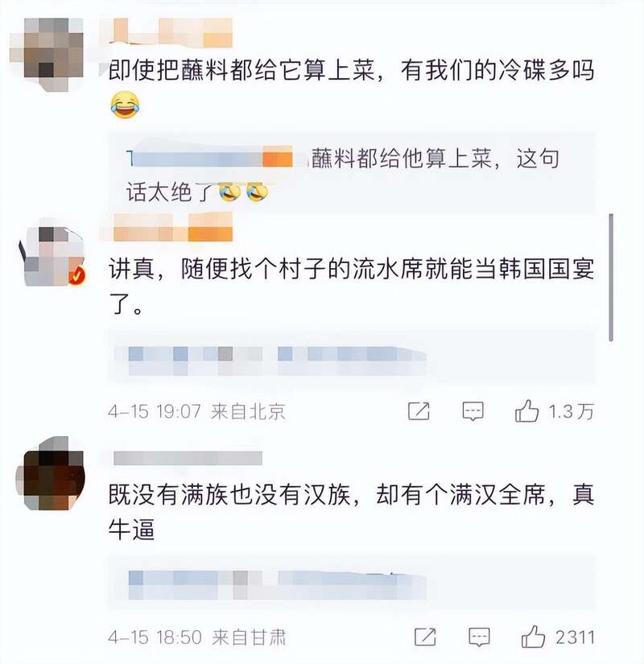Expand the blurred reply under 满汉全席 comment
This screenshot has width=644, height=664.
click(352, 584)
